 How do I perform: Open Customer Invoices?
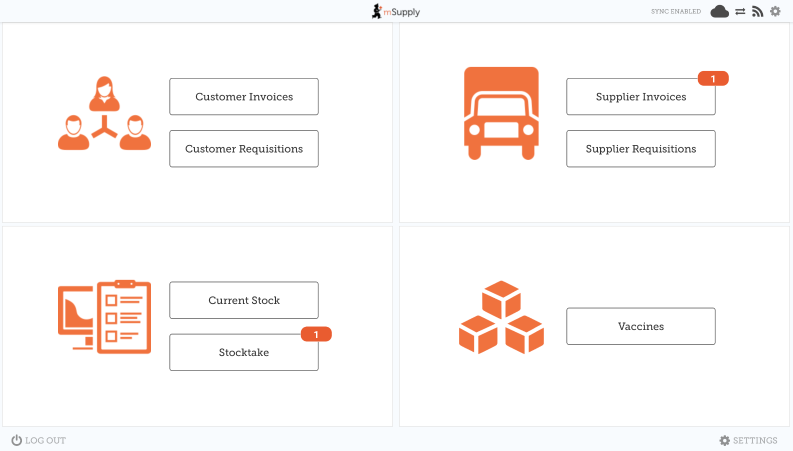244,97
